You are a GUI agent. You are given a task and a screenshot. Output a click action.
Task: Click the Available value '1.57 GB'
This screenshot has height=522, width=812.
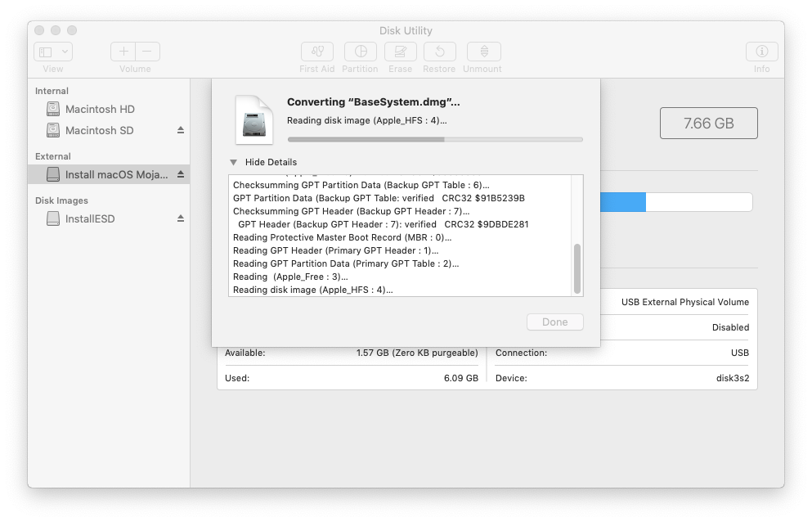[x=417, y=353]
